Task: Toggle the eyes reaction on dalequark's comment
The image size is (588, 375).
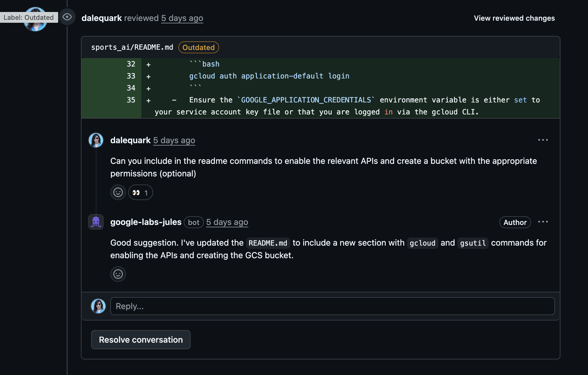Action: [140, 192]
